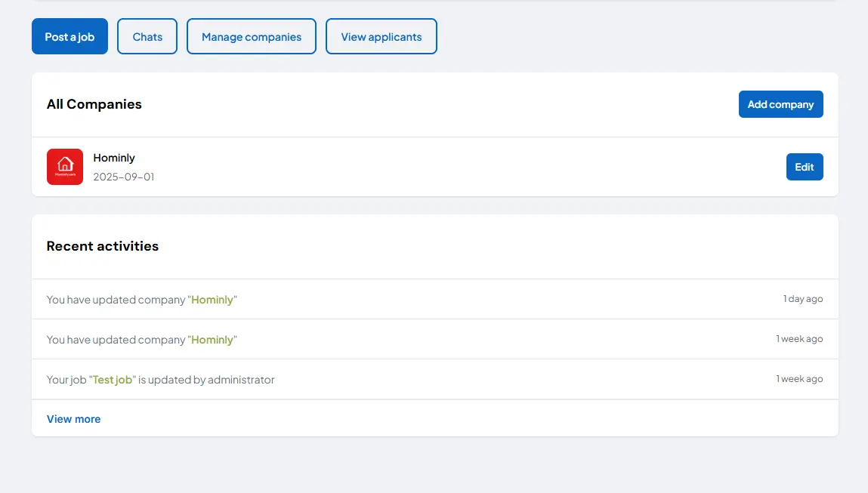The width and height of the screenshot is (868, 493).
Task: Open the Chats section
Action: pyautogui.click(x=147, y=36)
